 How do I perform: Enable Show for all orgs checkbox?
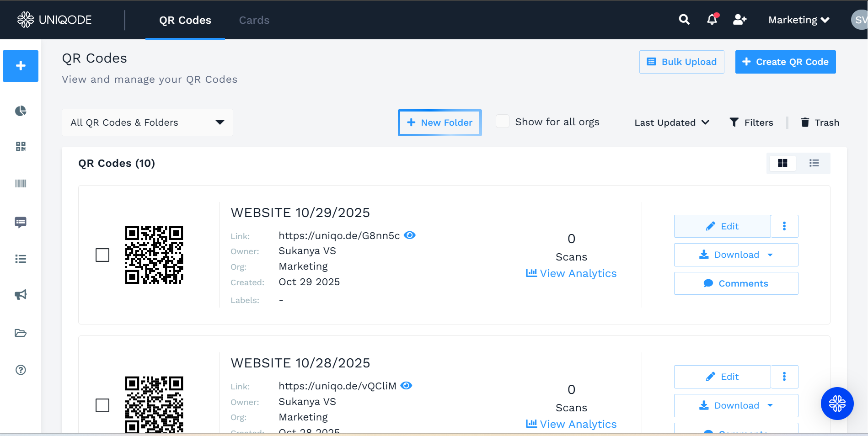tap(503, 122)
